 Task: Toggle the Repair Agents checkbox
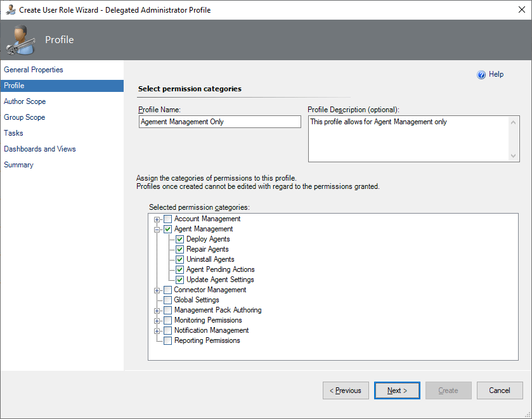coord(180,250)
